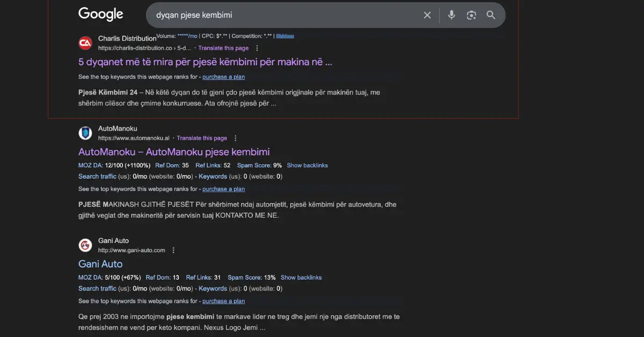Click the Charlis Distribution favicon
644x337 pixels.
coord(85,43)
